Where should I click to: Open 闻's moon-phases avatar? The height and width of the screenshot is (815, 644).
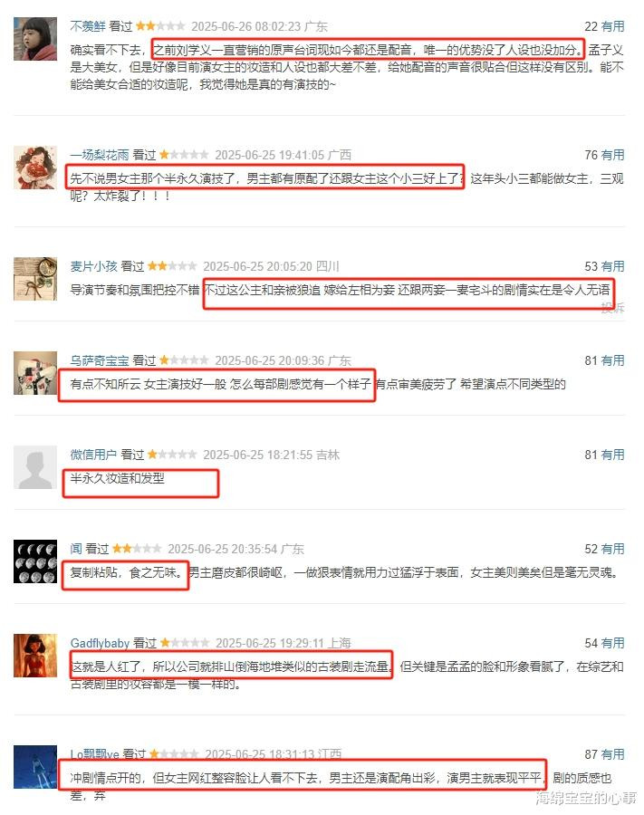click(x=35, y=561)
